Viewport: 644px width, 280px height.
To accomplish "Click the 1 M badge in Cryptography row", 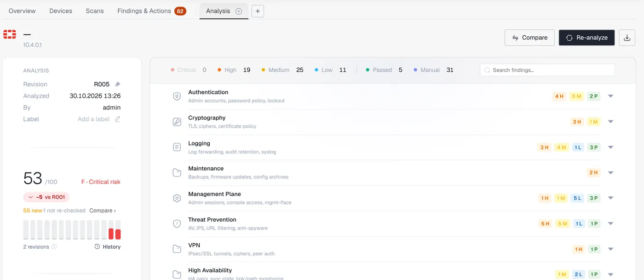I will [x=594, y=122].
